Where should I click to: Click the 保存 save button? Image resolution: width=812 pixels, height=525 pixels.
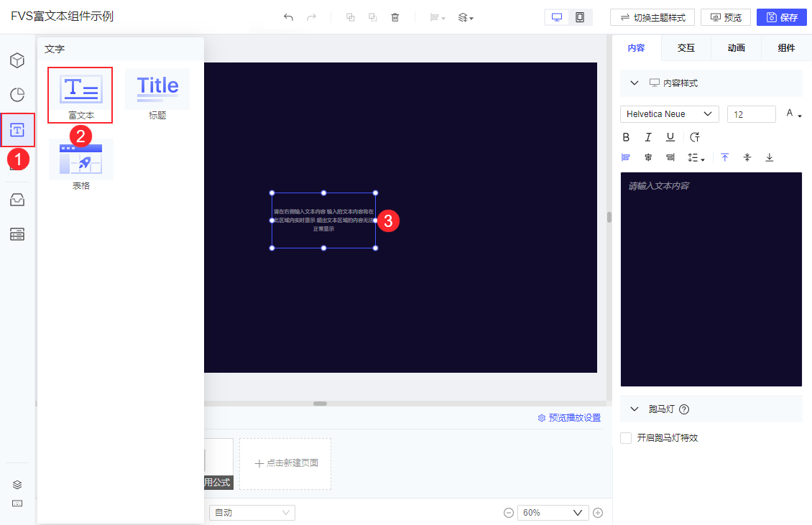click(x=782, y=18)
